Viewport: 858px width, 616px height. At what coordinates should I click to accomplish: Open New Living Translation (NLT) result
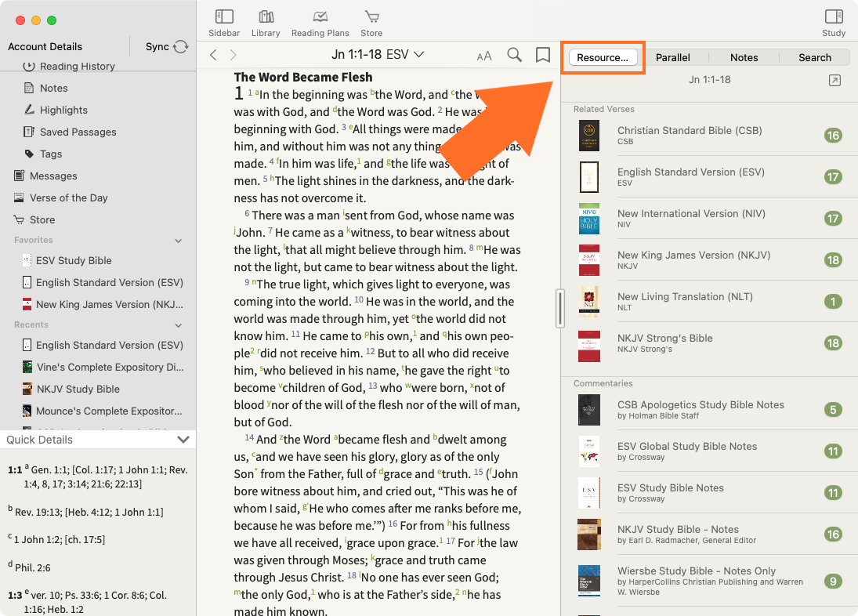tap(710, 302)
